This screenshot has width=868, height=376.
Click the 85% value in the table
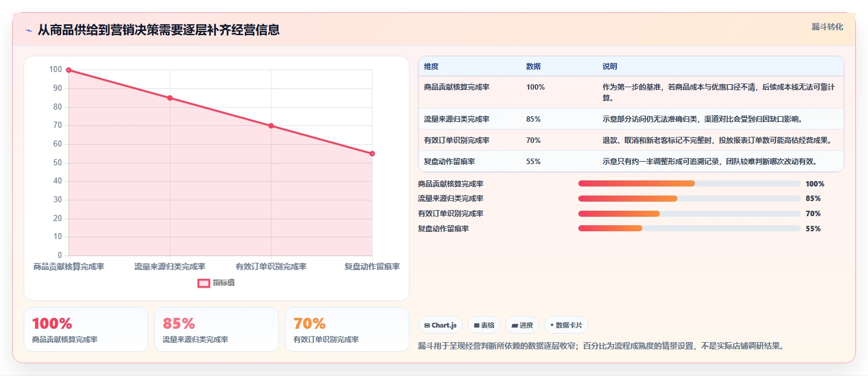pyautogui.click(x=534, y=119)
